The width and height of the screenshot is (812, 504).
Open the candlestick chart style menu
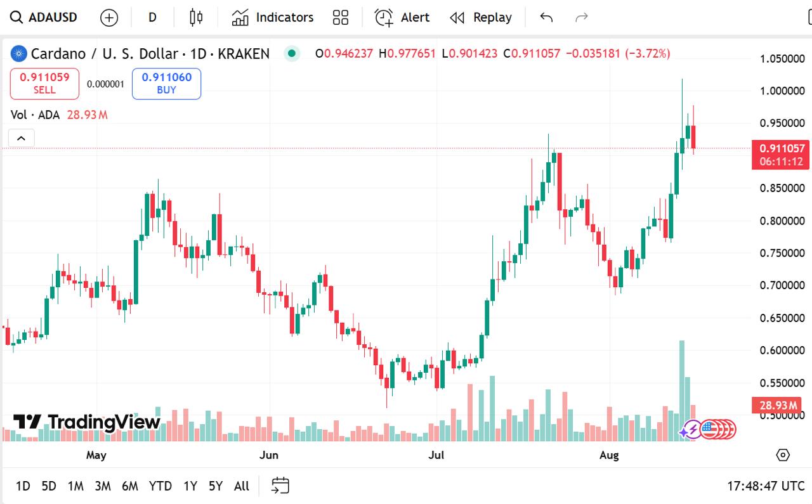tap(196, 18)
